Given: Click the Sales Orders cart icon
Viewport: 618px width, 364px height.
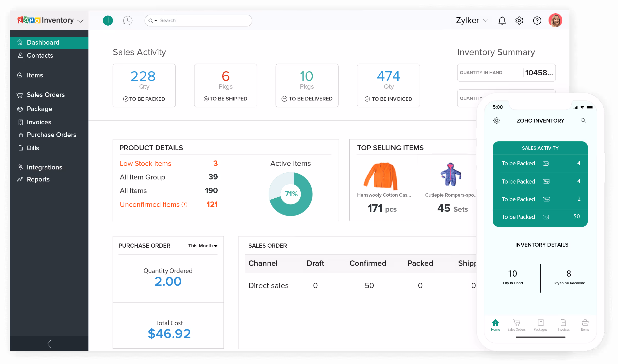Looking at the screenshot, I should tap(19, 95).
